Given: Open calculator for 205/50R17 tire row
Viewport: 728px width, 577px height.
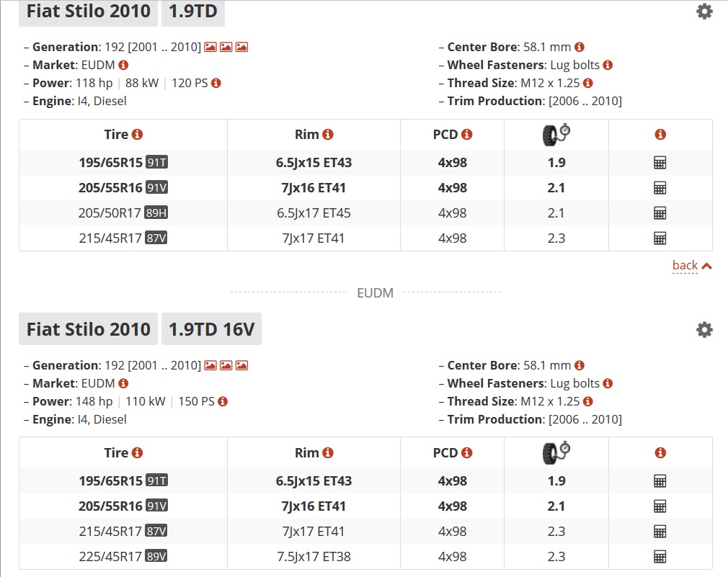Looking at the screenshot, I should tap(660, 213).
